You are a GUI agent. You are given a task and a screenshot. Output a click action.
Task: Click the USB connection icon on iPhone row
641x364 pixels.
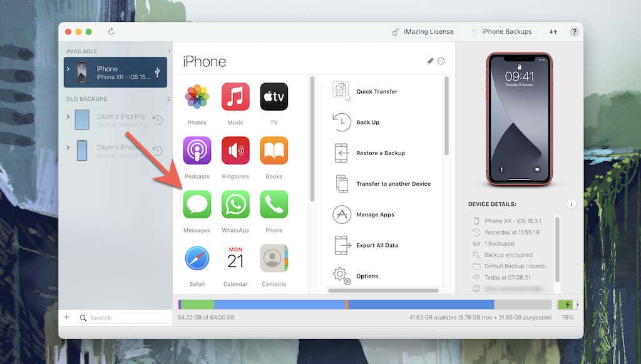point(157,73)
